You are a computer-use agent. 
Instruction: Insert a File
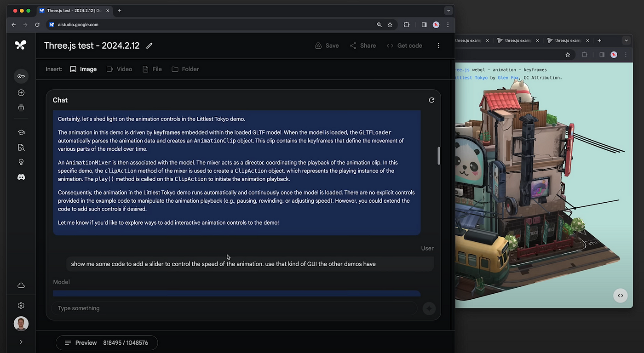[152, 69]
